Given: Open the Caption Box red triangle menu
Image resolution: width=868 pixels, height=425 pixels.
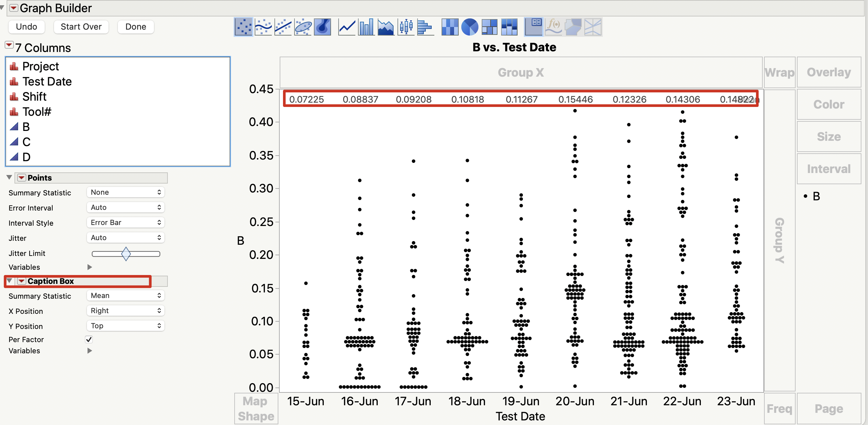Looking at the screenshot, I should coord(22,281).
